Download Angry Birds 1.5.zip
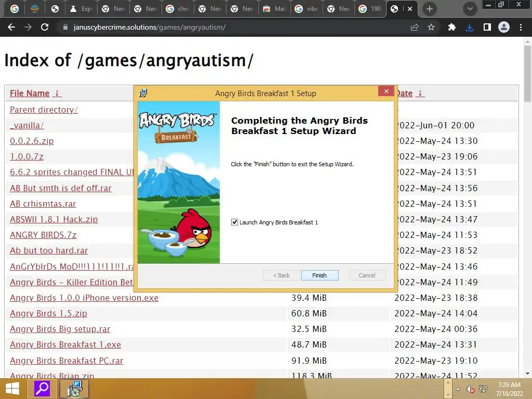The width and height of the screenshot is (532, 399). pyautogui.click(x=48, y=313)
